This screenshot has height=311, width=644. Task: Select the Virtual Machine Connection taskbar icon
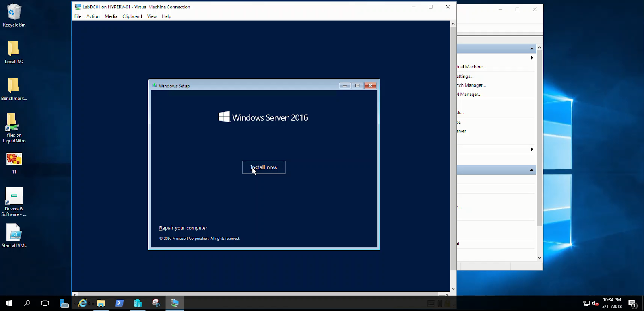click(175, 303)
